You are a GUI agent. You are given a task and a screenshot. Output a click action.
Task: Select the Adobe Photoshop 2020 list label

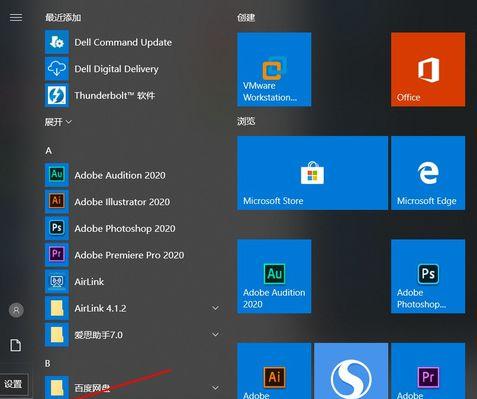click(125, 229)
